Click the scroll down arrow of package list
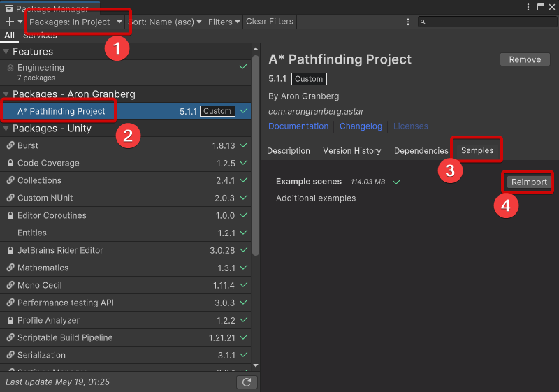Screen dimensions: 559x392 256,365
